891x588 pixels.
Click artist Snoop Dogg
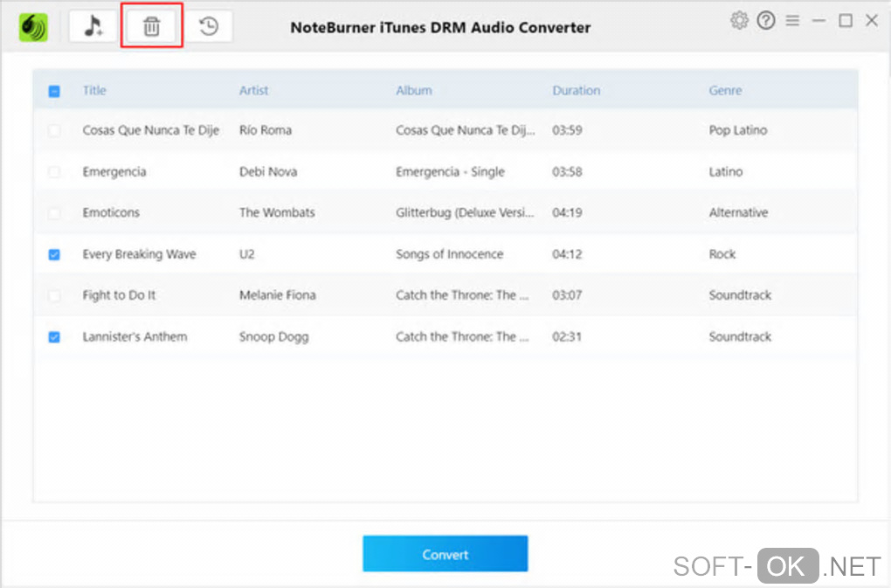point(274,337)
